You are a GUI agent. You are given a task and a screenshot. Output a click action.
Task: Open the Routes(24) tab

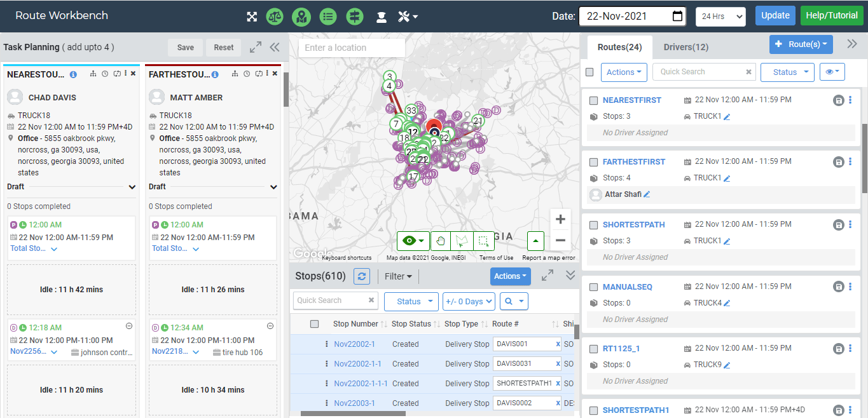(620, 46)
